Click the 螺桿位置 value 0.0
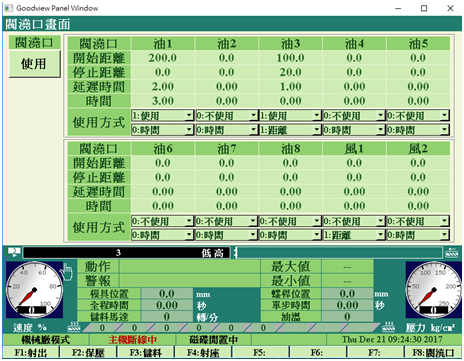Image resolution: width=464 pixels, height=361 pixels. coord(347,294)
